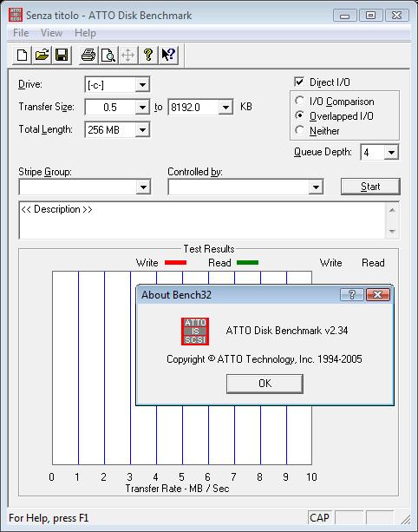Viewport: 418px width, 532px height.
Task: Open the Help menu
Action: click(85, 33)
